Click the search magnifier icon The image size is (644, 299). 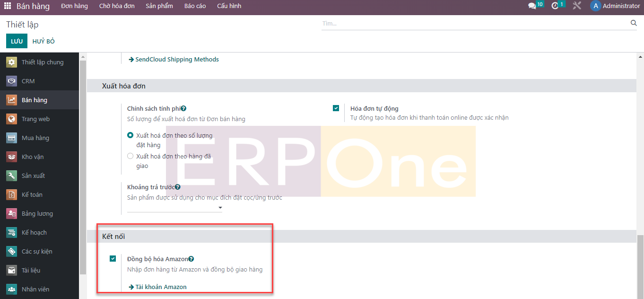[634, 23]
